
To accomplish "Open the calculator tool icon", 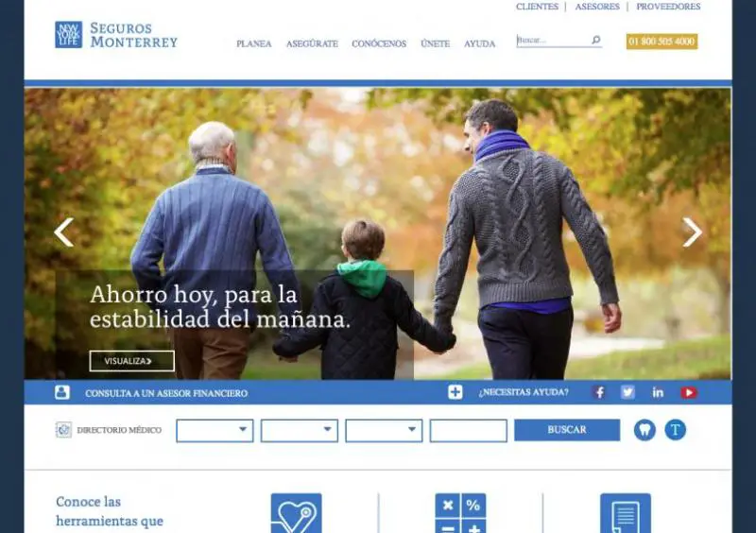I will (x=460, y=513).
